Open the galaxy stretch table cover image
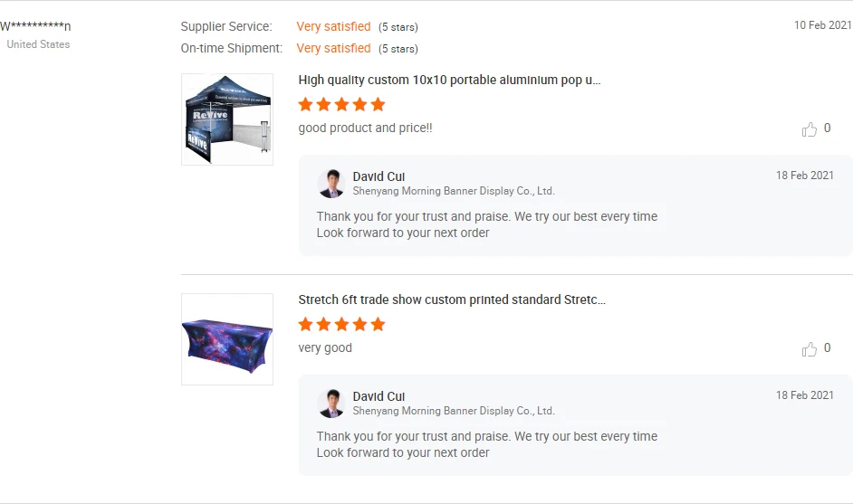Screen dimensions: 853x504 (227, 339)
